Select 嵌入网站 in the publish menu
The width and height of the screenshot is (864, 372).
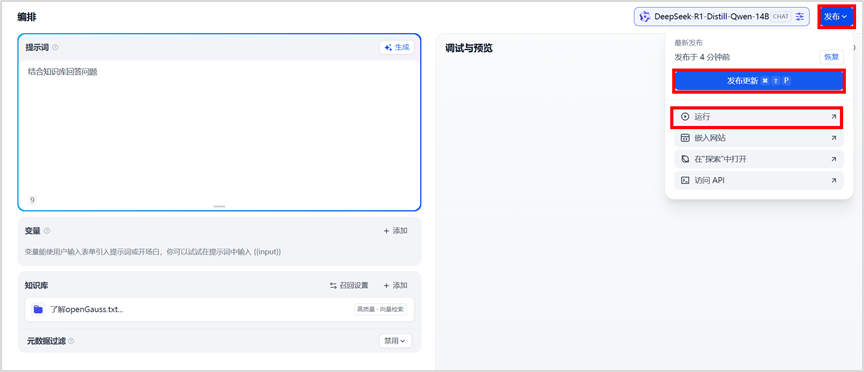(759, 138)
